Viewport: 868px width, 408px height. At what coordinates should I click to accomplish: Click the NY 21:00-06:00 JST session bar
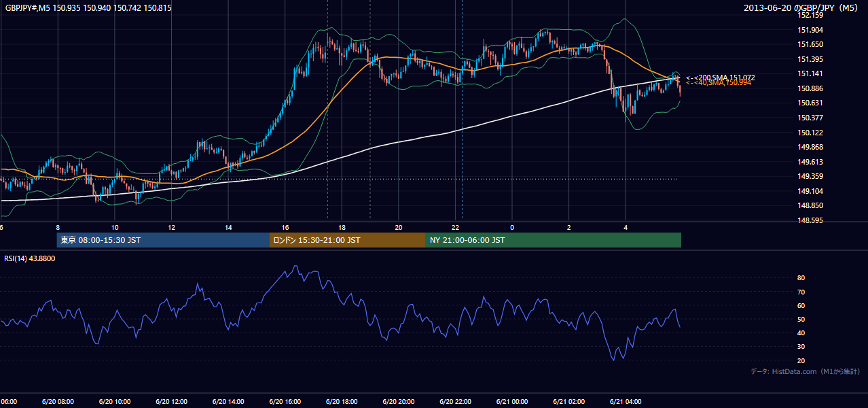point(554,240)
